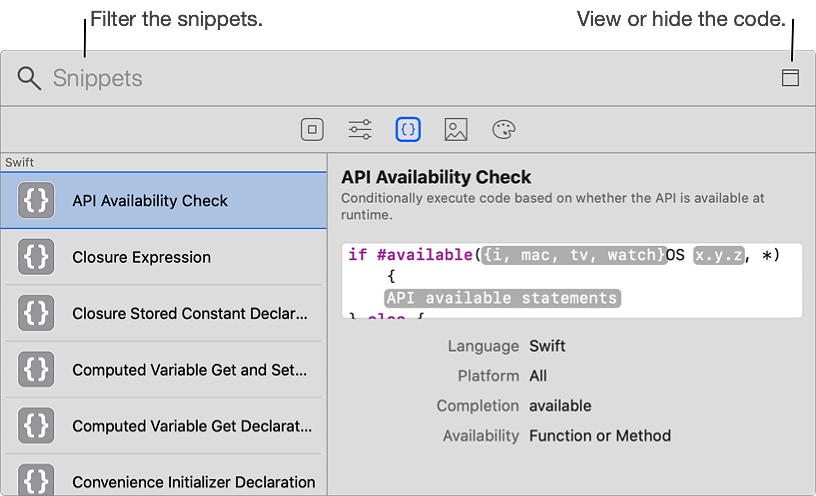816x496 pixels.
Task: Click the x.y.z version placeholder token
Action: point(719,255)
